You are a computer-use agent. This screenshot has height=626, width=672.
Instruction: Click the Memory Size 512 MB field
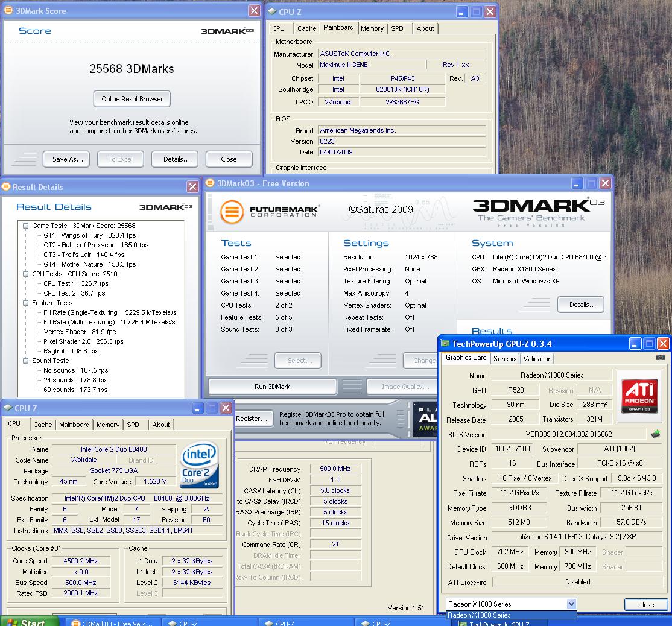pos(519,522)
